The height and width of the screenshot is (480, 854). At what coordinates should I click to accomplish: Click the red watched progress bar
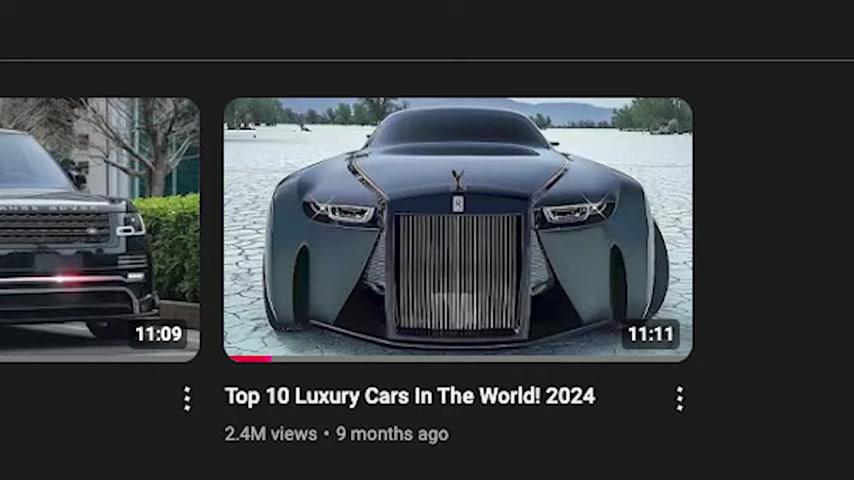(x=251, y=359)
